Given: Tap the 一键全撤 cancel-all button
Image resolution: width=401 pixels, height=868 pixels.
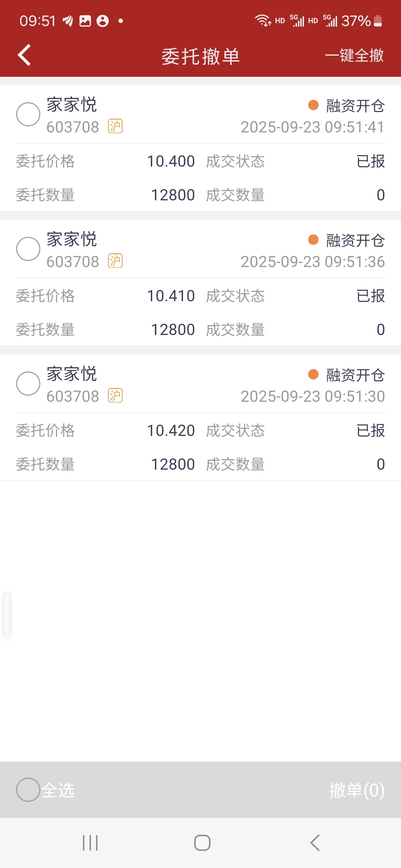Looking at the screenshot, I should 354,56.
